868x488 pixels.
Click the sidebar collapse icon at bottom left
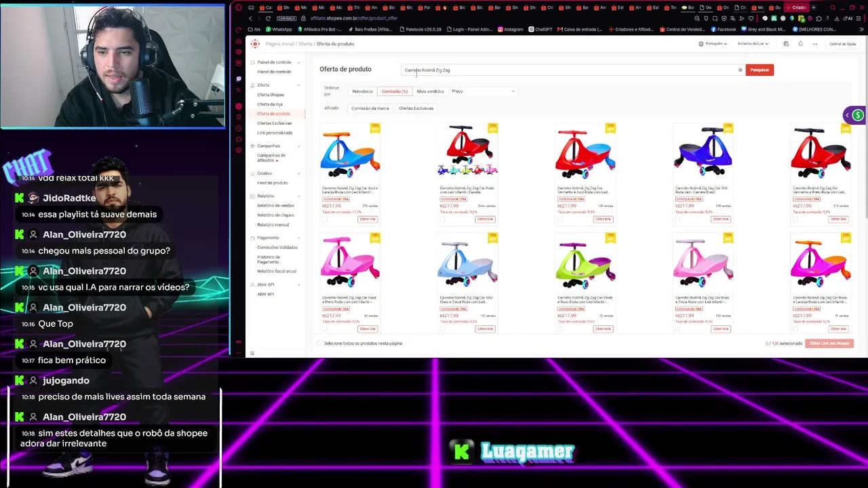(x=252, y=353)
